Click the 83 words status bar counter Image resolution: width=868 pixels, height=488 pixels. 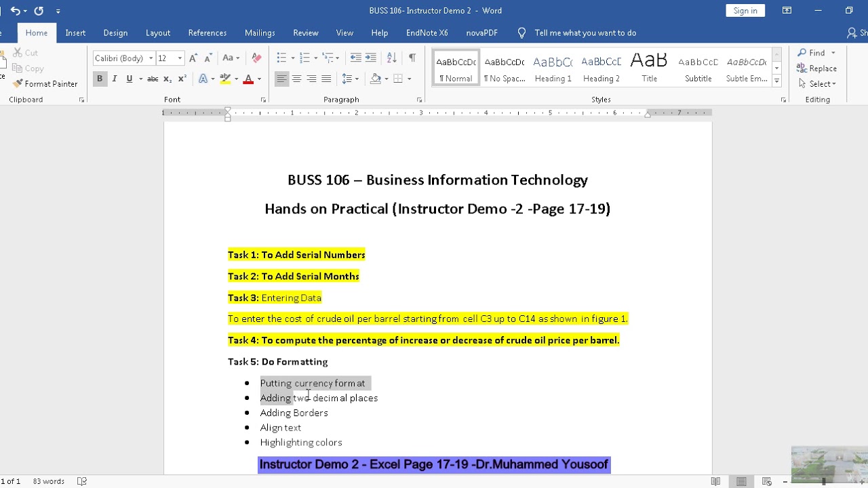click(49, 481)
